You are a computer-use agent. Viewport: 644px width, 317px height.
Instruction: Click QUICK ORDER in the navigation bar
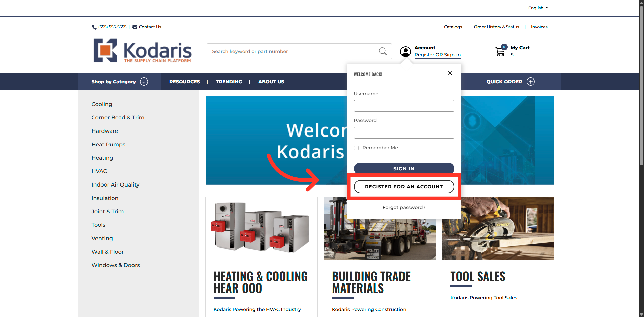click(504, 82)
